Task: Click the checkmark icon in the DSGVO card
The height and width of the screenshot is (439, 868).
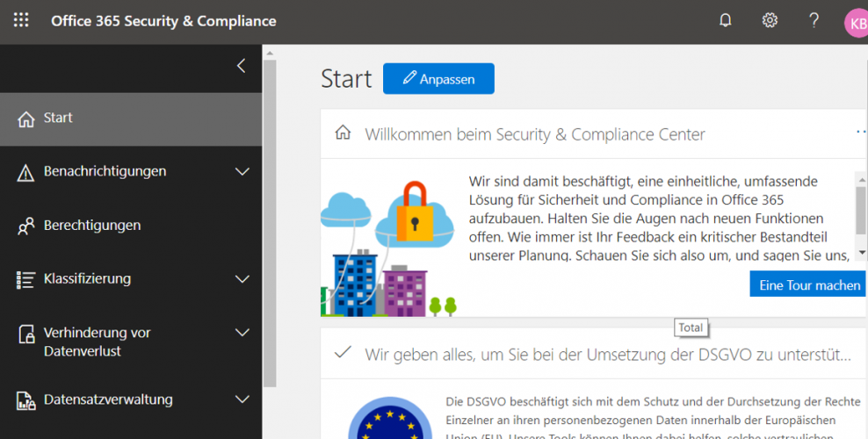Action: [x=344, y=352]
